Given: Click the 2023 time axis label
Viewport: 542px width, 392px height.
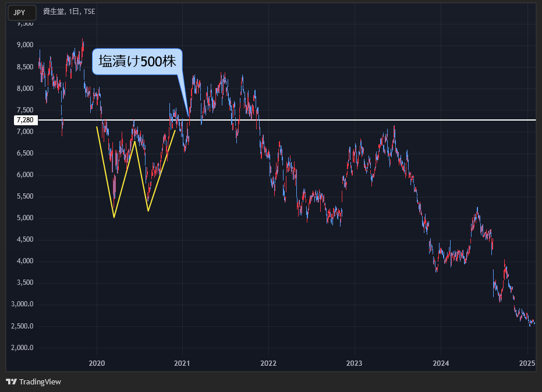Looking at the screenshot, I should coord(355,363).
